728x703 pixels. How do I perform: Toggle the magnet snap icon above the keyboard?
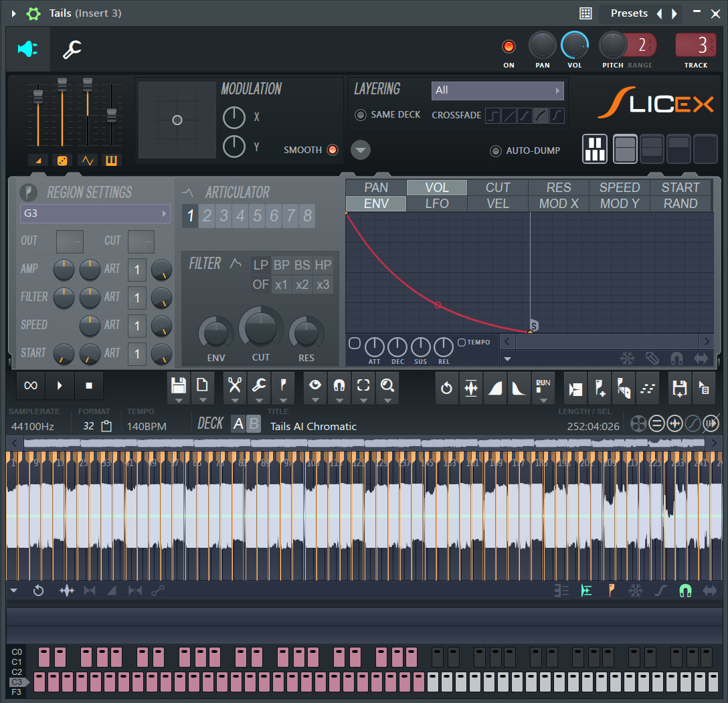(687, 591)
